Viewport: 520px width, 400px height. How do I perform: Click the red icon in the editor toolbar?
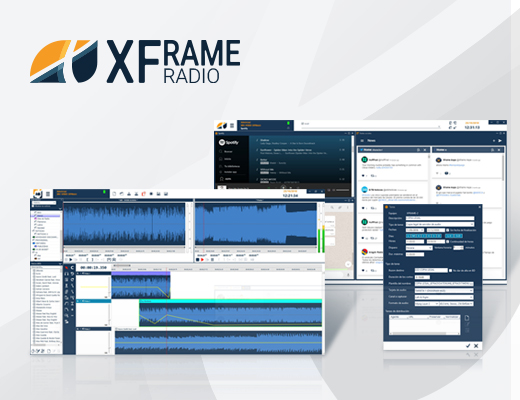point(144,194)
